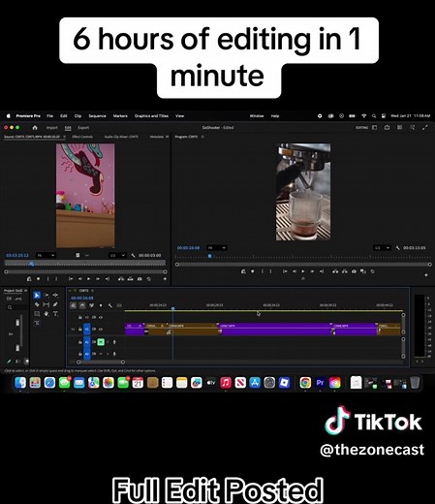Open Source monitor button editor plus
Screen dimensions: 435x504
tap(165, 279)
